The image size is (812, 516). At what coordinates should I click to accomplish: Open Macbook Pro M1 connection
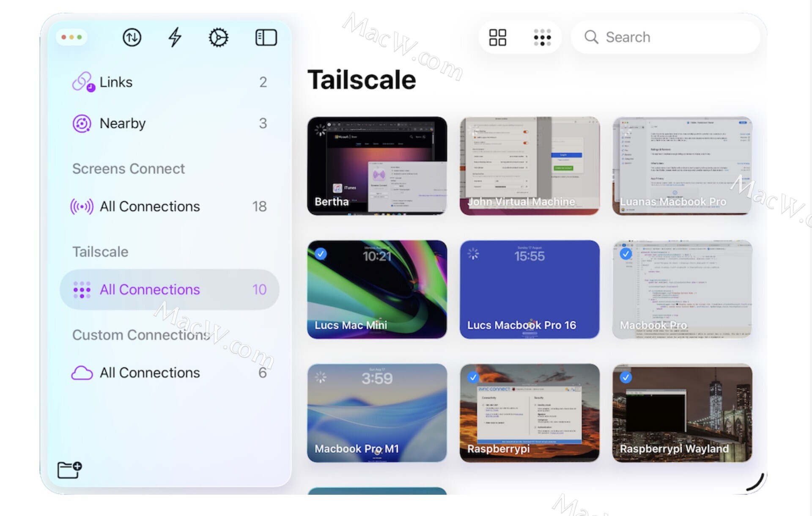[377, 413]
